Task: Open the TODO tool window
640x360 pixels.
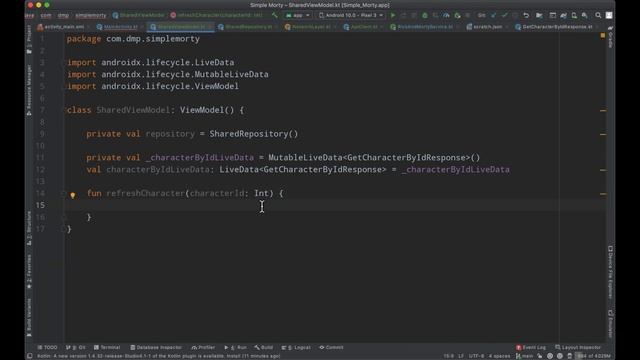Action: (x=47, y=347)
